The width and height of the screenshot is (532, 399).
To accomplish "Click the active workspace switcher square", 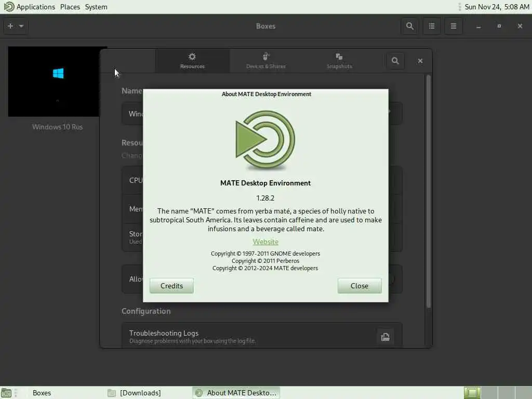I will coord(472,393).
